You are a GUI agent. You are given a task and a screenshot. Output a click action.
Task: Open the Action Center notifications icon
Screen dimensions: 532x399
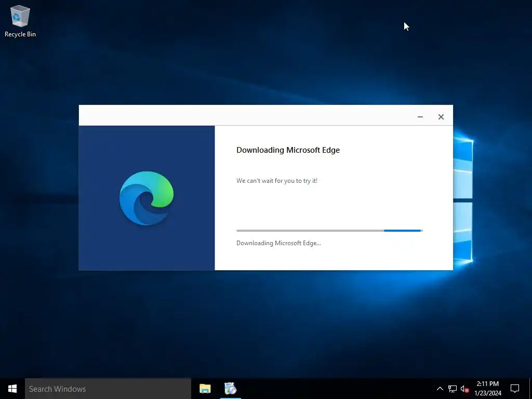[x=515, y=389]
